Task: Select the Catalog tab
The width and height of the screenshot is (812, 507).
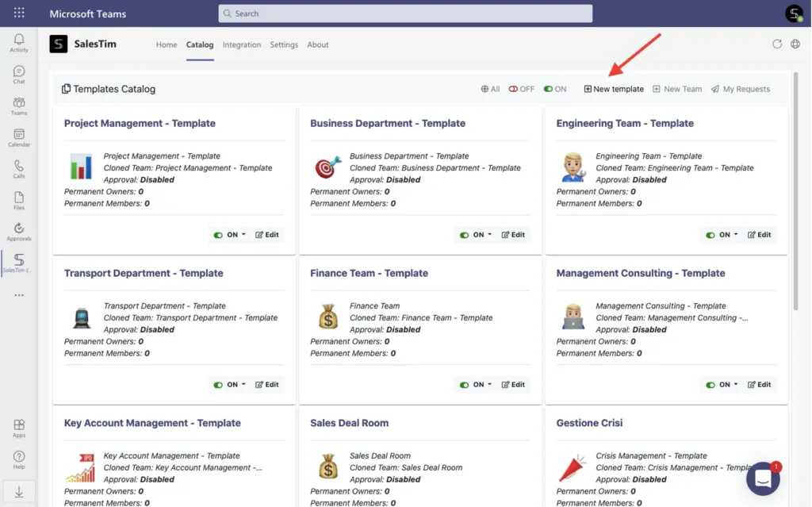Action: point(200,44)
